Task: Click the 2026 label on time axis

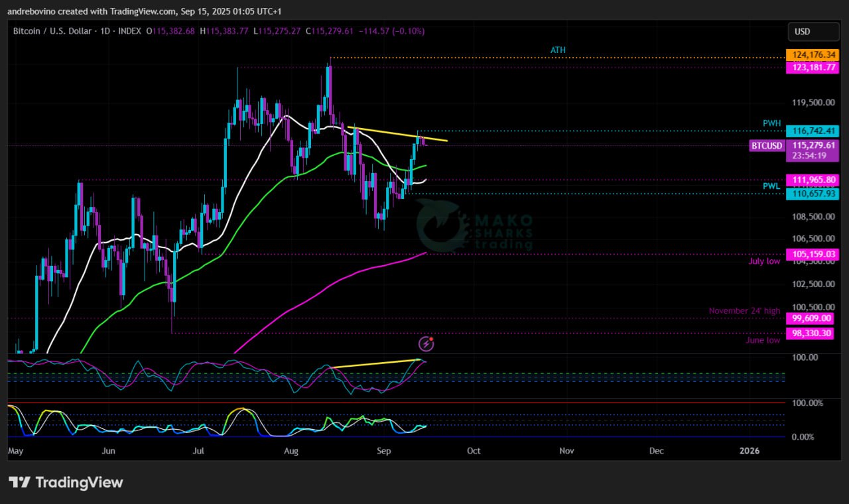Action: (x=750, y=451)
